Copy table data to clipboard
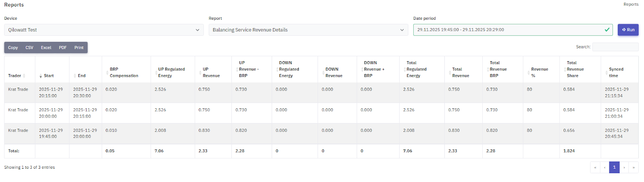644x182 pixels. click(x=13, y=48)
